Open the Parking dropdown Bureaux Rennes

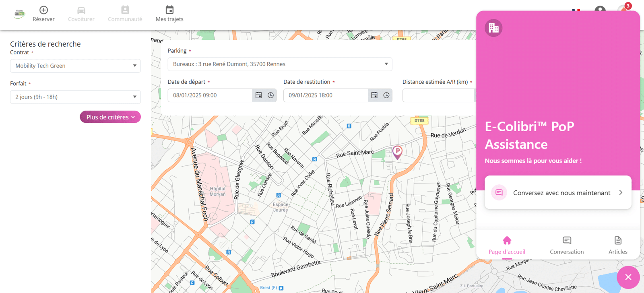(x=280, y=64)
